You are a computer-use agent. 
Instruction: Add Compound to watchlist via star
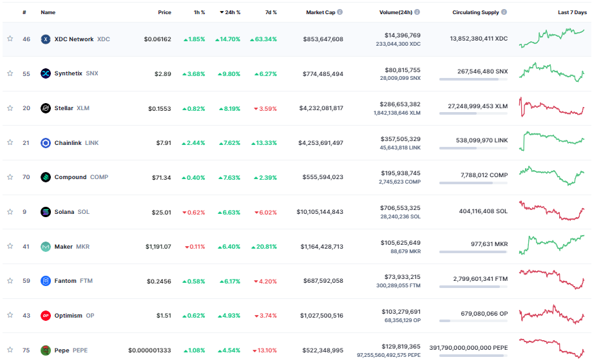click(10, 177)
